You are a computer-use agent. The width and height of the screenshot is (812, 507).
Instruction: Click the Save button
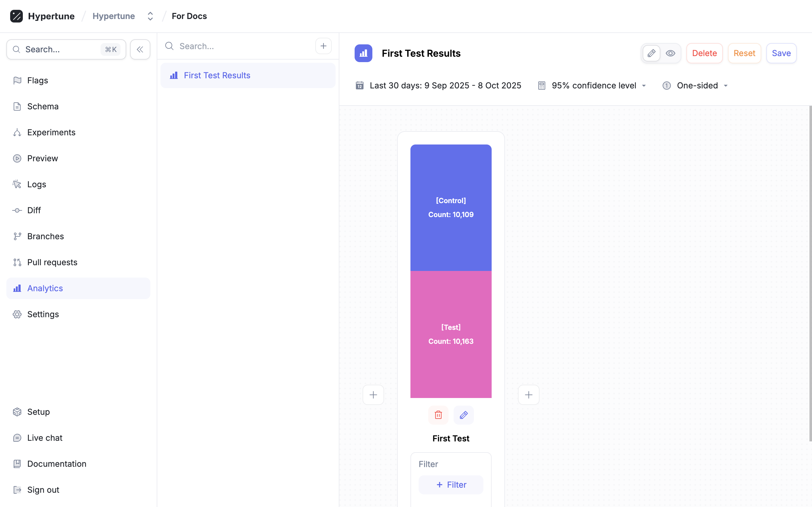tap(781, 53)
